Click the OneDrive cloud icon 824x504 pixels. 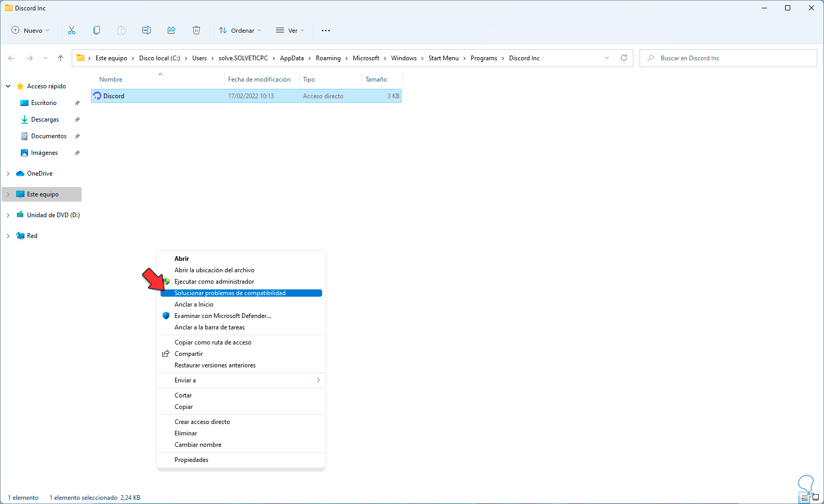[20, 174]
